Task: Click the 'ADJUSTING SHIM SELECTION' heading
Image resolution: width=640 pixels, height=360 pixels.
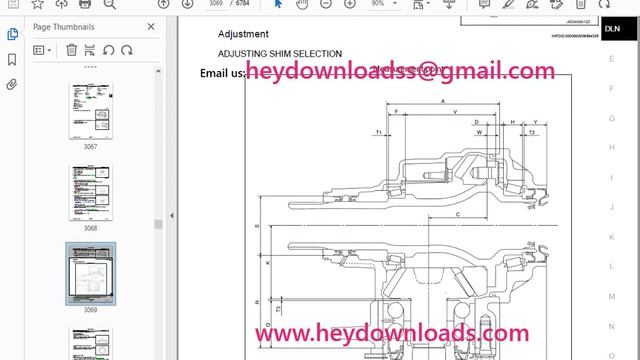Action: [280, 54]
